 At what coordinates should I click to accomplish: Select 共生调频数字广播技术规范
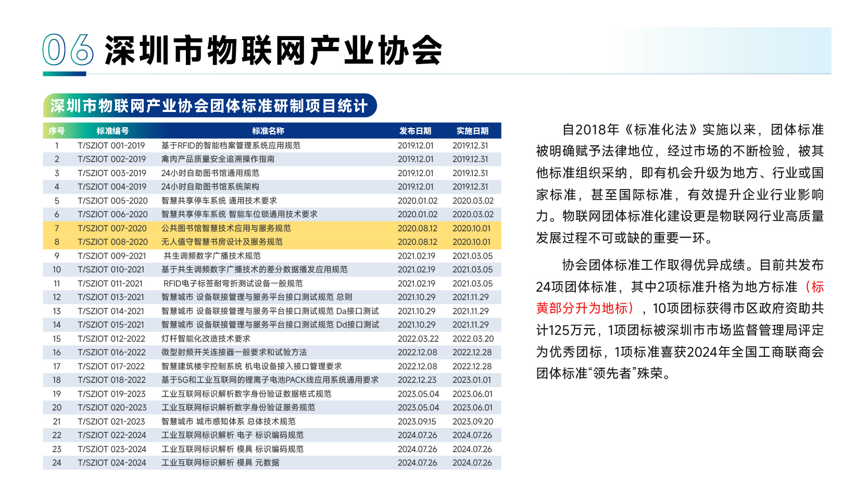click(212, 256)
